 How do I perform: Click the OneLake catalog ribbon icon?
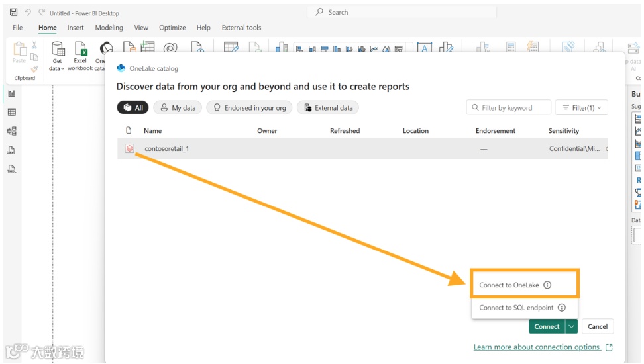coord(105,48)
